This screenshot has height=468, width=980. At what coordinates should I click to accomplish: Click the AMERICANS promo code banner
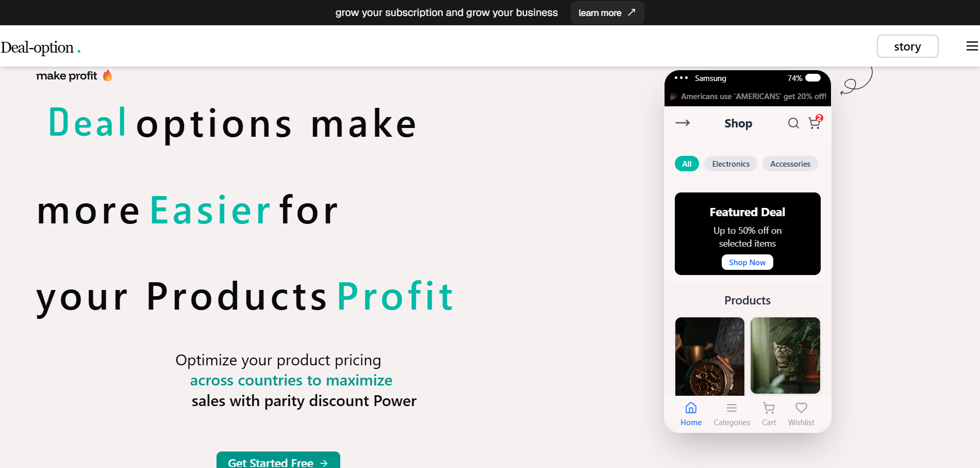[x=748, y=96]
